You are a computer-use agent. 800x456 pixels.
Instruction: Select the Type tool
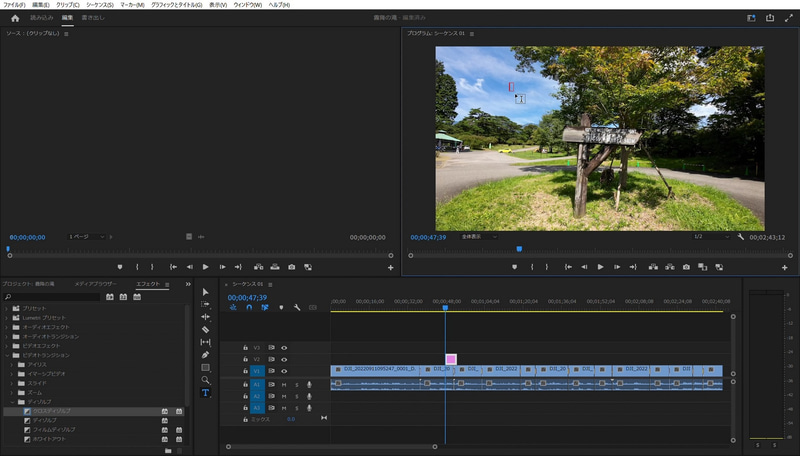click(205, 393)
